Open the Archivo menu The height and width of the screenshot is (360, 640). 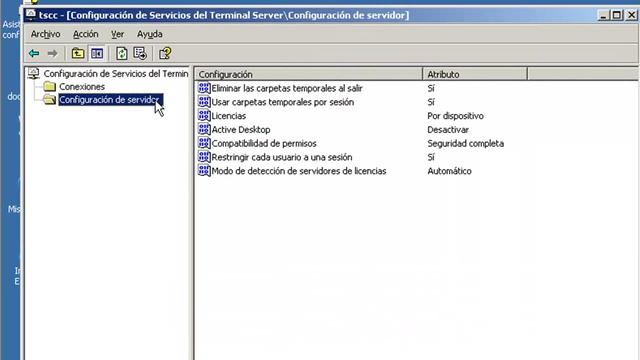click(x=45, y=34)
